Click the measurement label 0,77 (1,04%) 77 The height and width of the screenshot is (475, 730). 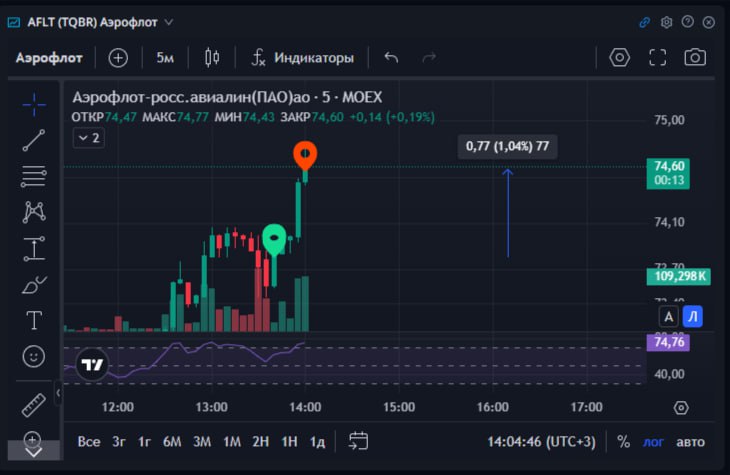[x=507, y=147]
